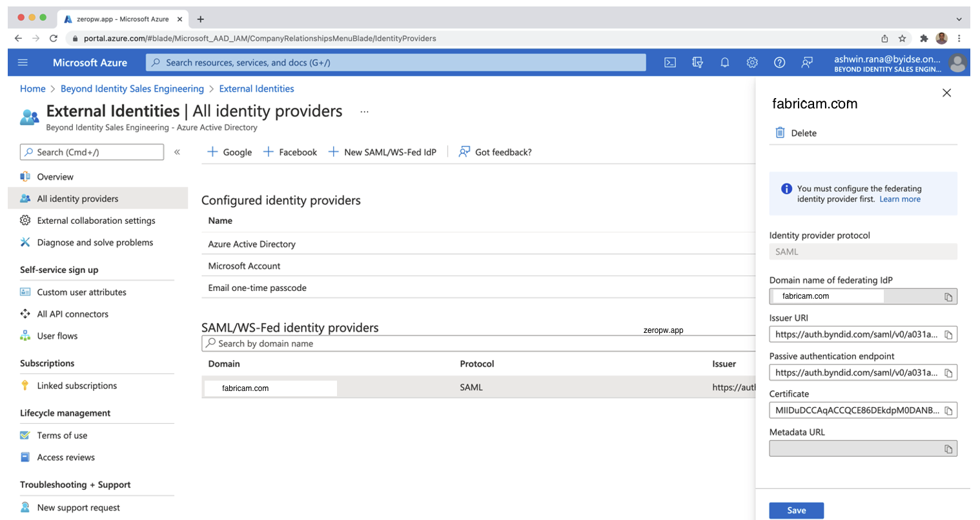Image resolution: width=980 pixels, height=520 pixels.
Task: Open the notifications bell
Action: 724,63
